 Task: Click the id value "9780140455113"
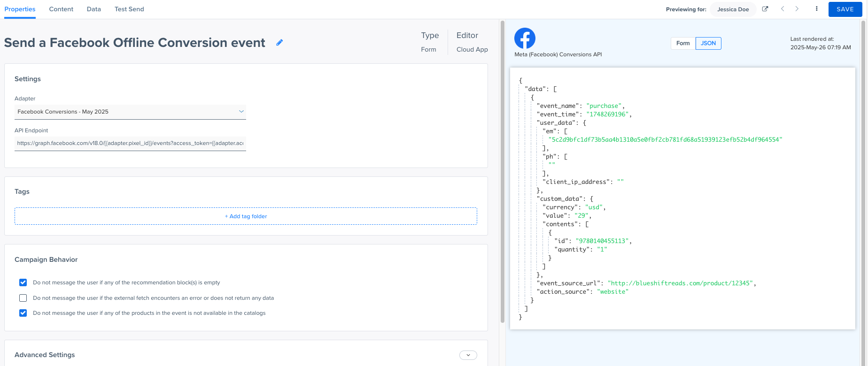[602, 241]
